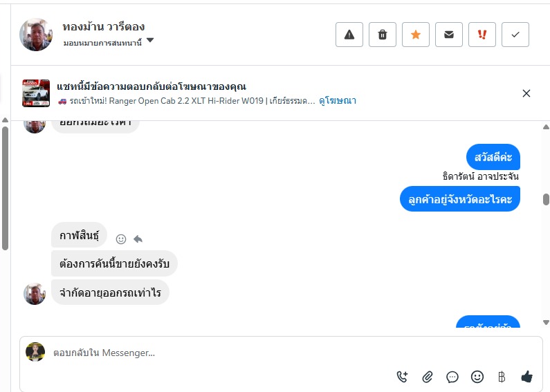Viewport: 550px width, 392px height.
Task: Attach a file with the paperclip icon
Action: point(428,377)
